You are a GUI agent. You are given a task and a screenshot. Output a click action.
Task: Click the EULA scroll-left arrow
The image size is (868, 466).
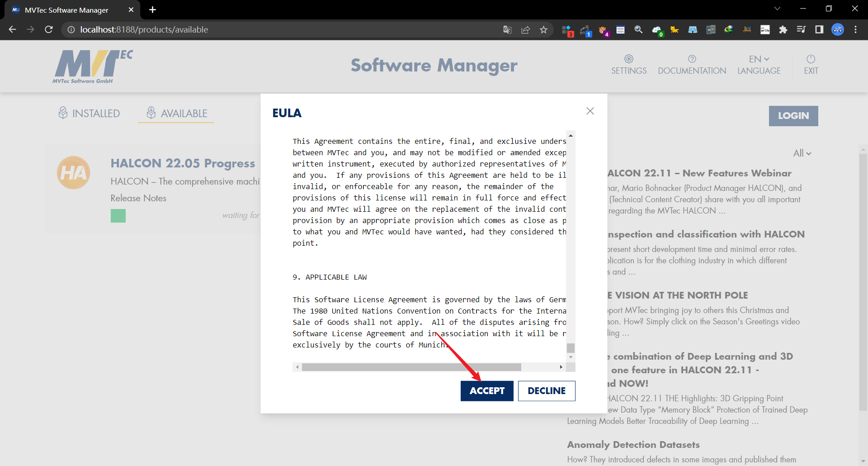[297, 367]
